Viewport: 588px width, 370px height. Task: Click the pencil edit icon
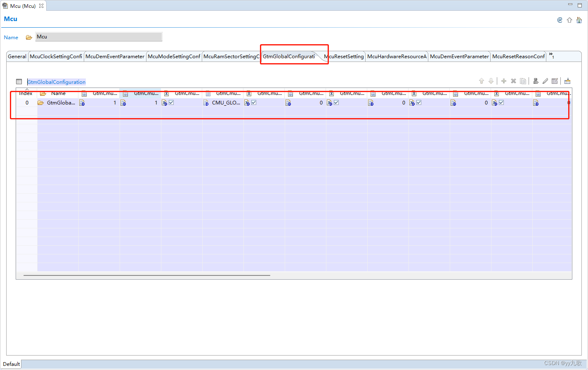tap(545, 81)
